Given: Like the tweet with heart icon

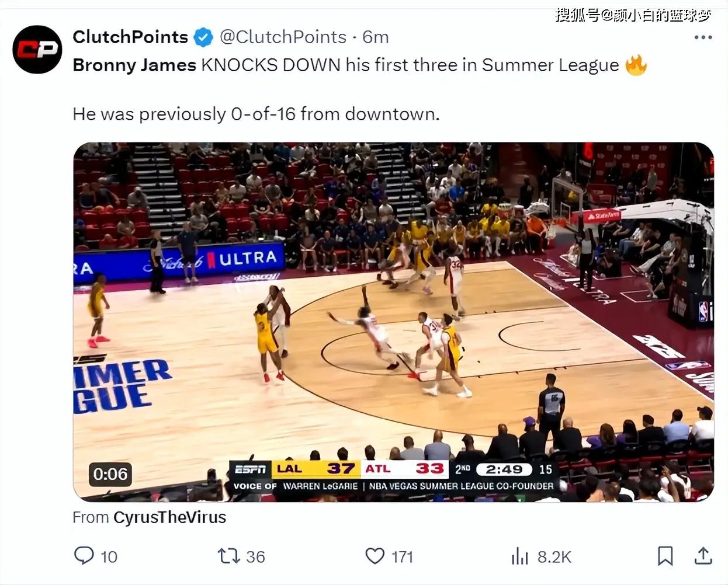Looking at the screenshot, I should [x=375, y=556].
